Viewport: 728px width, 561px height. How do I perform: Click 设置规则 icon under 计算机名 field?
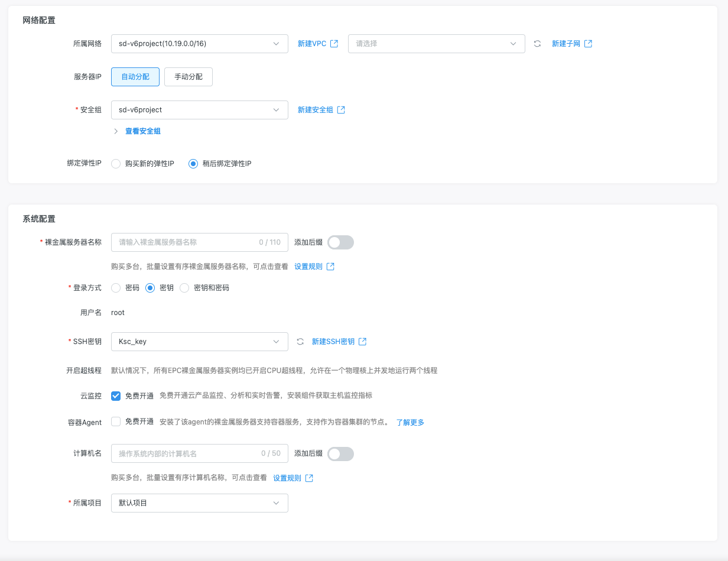tap(309, 478)
